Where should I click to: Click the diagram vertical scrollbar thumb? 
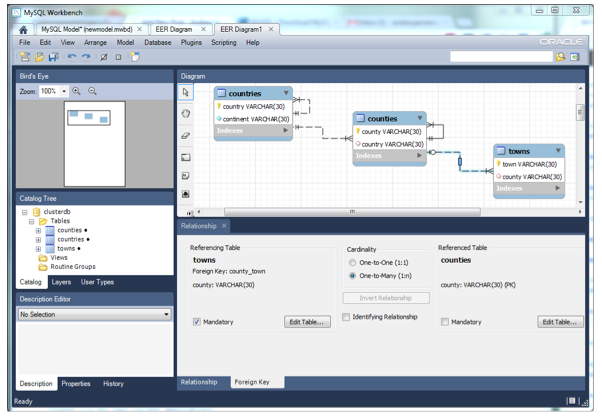pyautogui.click(x=580, y=113)
